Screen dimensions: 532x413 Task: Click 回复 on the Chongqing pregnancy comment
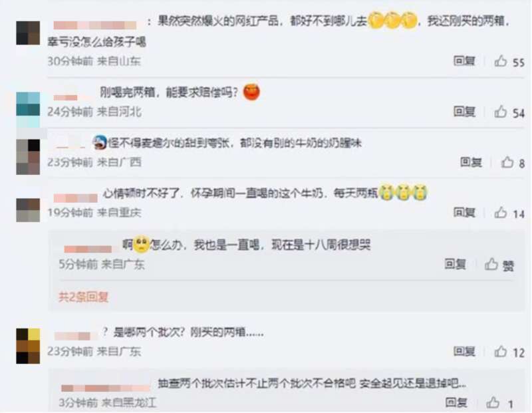[464, 212]
